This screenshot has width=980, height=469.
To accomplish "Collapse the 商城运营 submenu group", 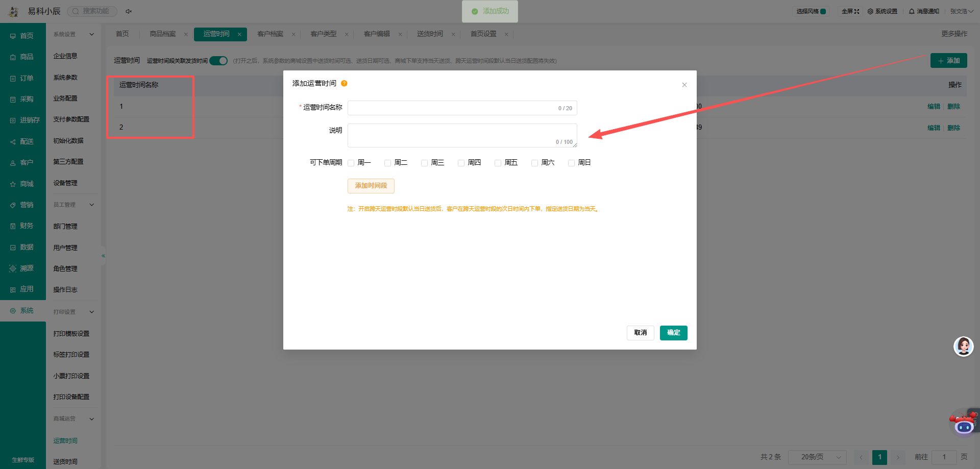I will pos(92,419).
